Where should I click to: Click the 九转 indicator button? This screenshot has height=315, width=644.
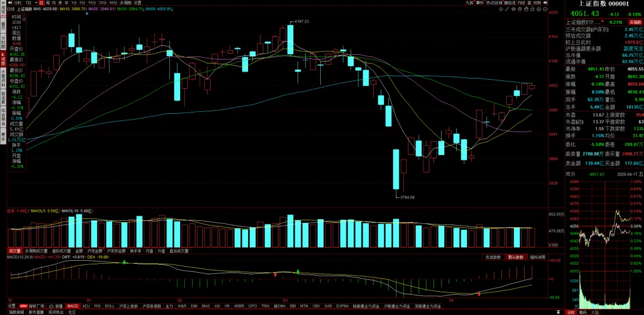point(470,3)
